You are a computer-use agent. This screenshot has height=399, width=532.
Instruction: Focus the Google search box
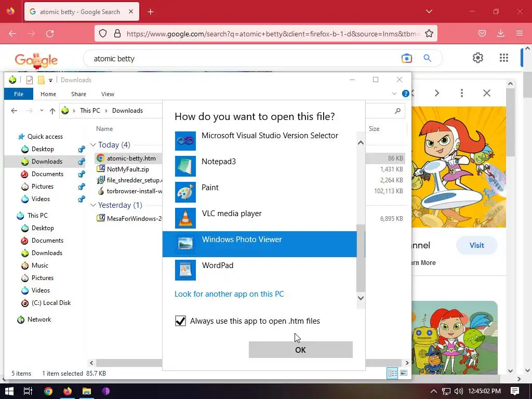tap(244, 58)
